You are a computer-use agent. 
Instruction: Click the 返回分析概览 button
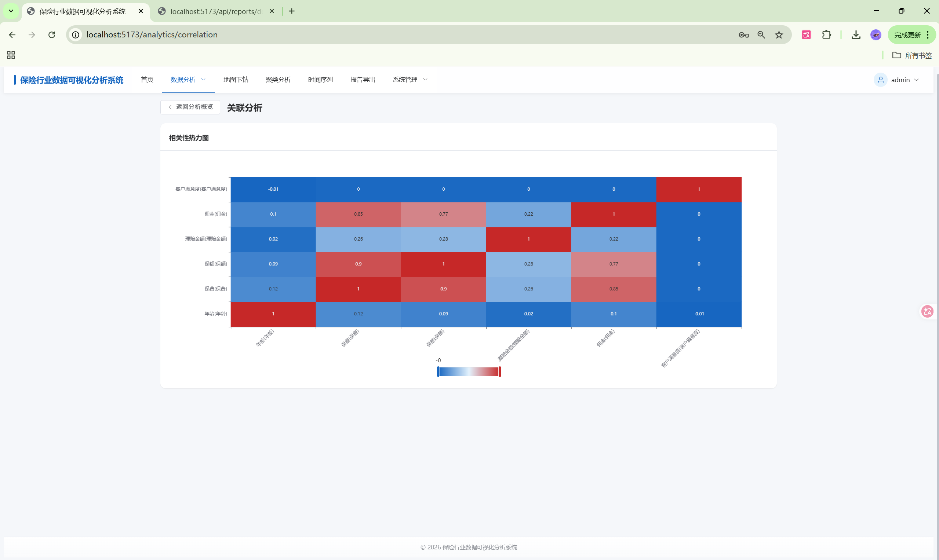[x=190, y=107]
